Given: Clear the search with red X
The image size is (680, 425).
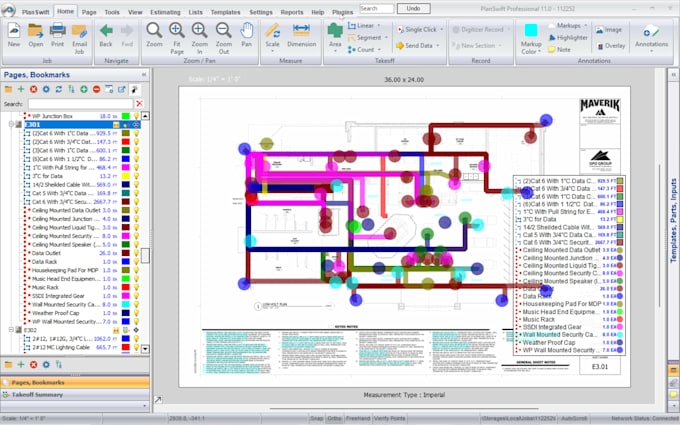Looking at the screenshot, I should (x=139, y=104).
